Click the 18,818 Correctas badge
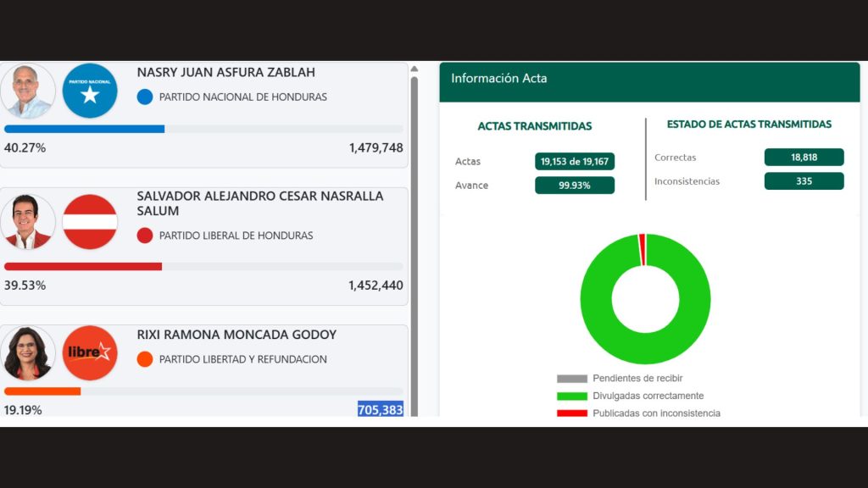The height and width of the screenshot is (488, 868). click(804, 158)
